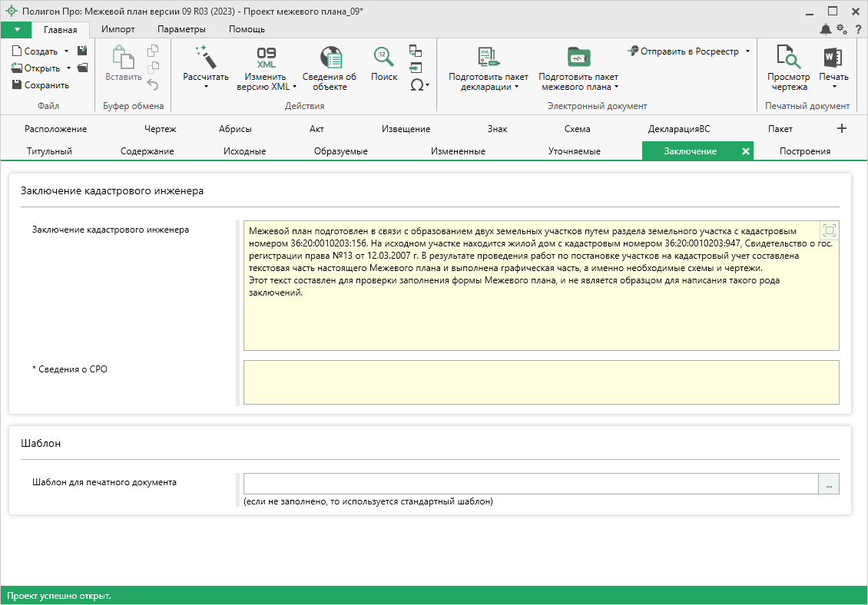Viewport: 868px width, 605px height.
Task: Expand Отправить в Росреестр dropdown arrow
Action: [x=747, y=51]
